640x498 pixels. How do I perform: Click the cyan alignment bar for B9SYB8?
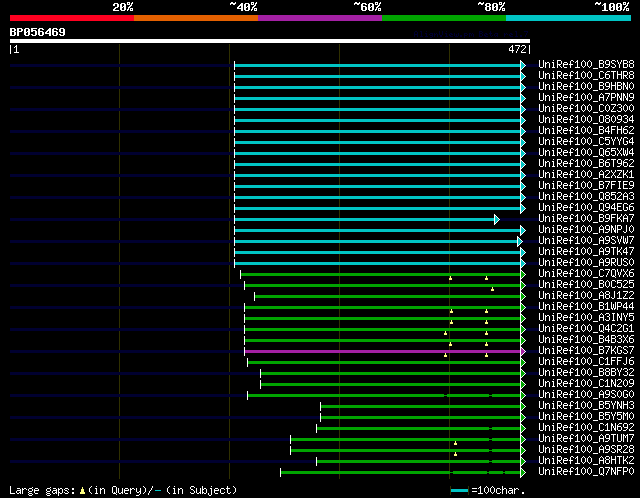tap(378, 65)
